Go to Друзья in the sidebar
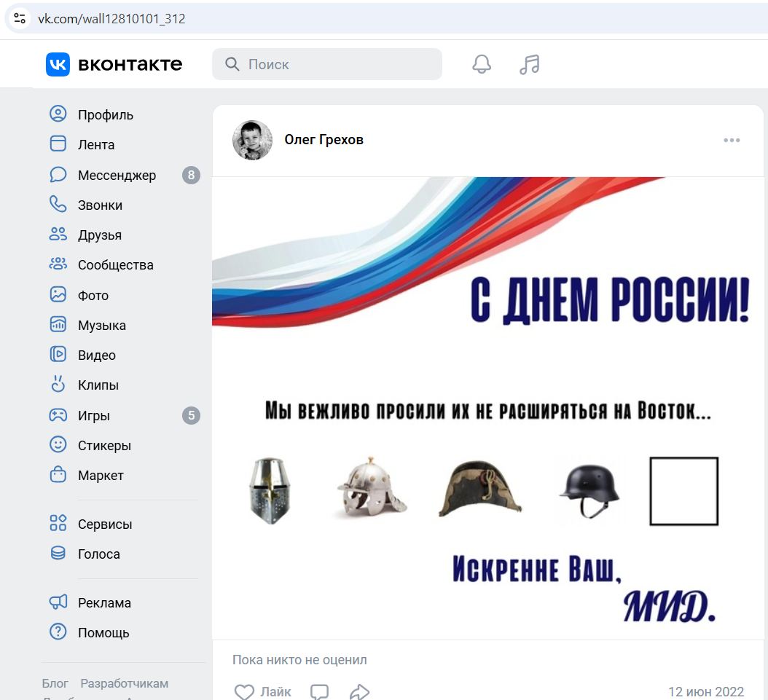 pyautogui.click(x=100, y=235)
